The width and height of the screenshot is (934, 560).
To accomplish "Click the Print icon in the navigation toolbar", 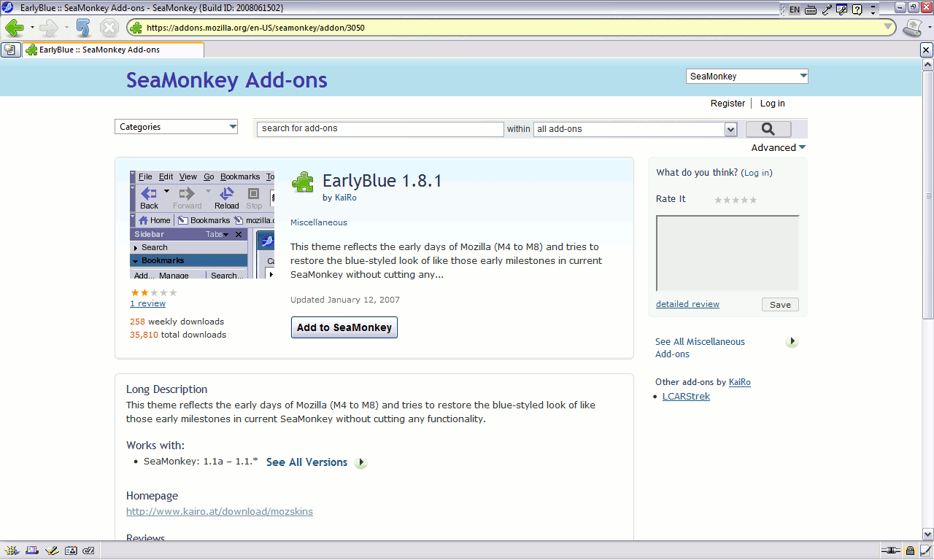I will (911, 28).
